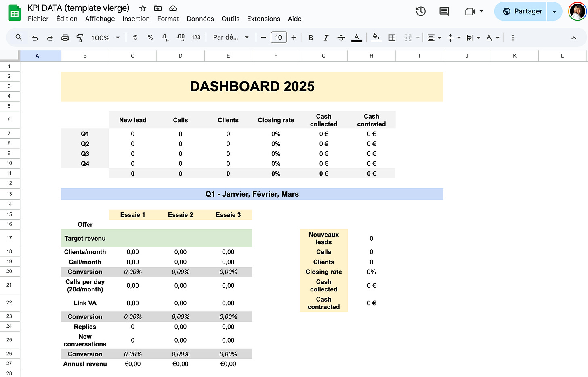Click the move to folder icon

coord(158,8)
